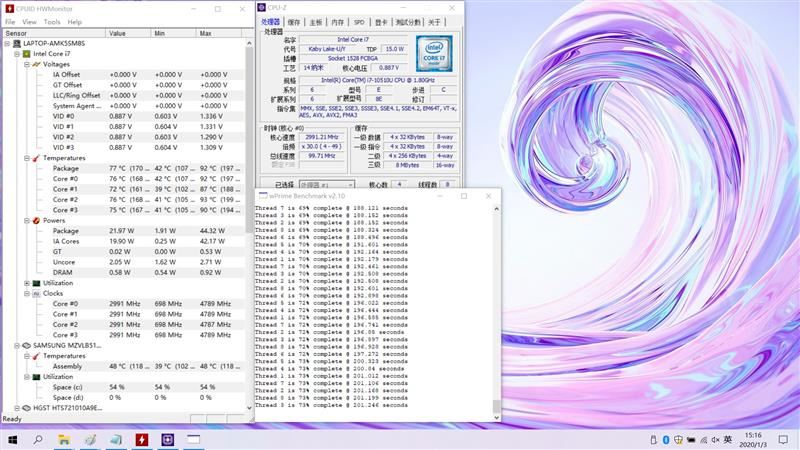Open Windows search from taskbar

pos(38,440)
